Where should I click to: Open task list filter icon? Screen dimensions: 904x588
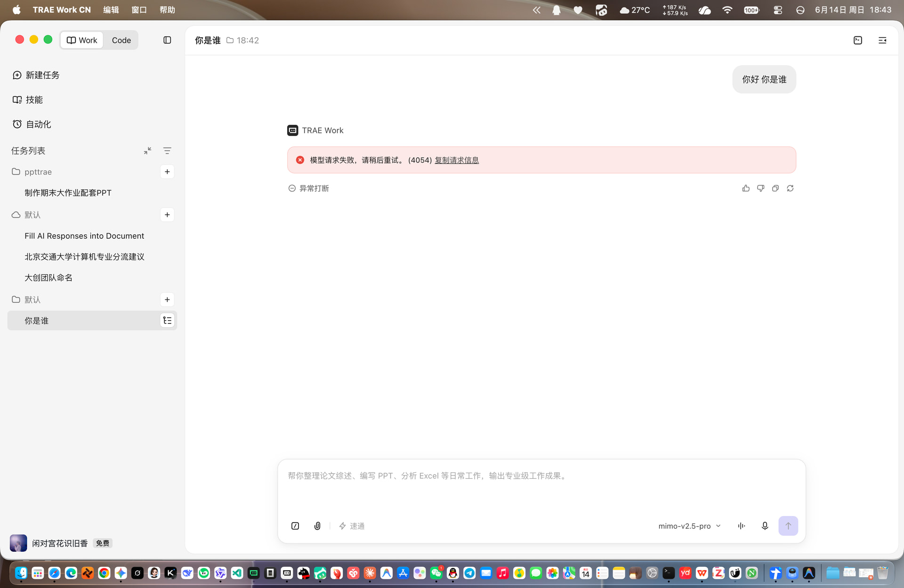167,151
